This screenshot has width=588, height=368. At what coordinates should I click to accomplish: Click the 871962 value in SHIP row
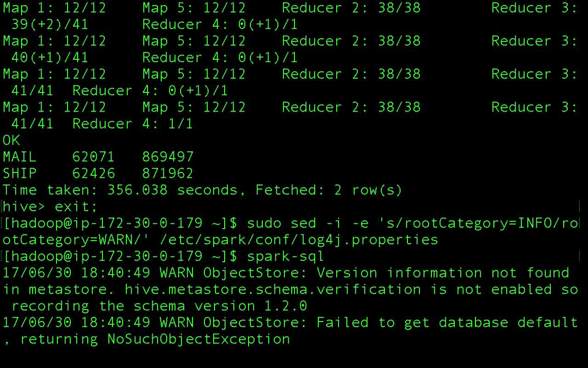(168, 173)
